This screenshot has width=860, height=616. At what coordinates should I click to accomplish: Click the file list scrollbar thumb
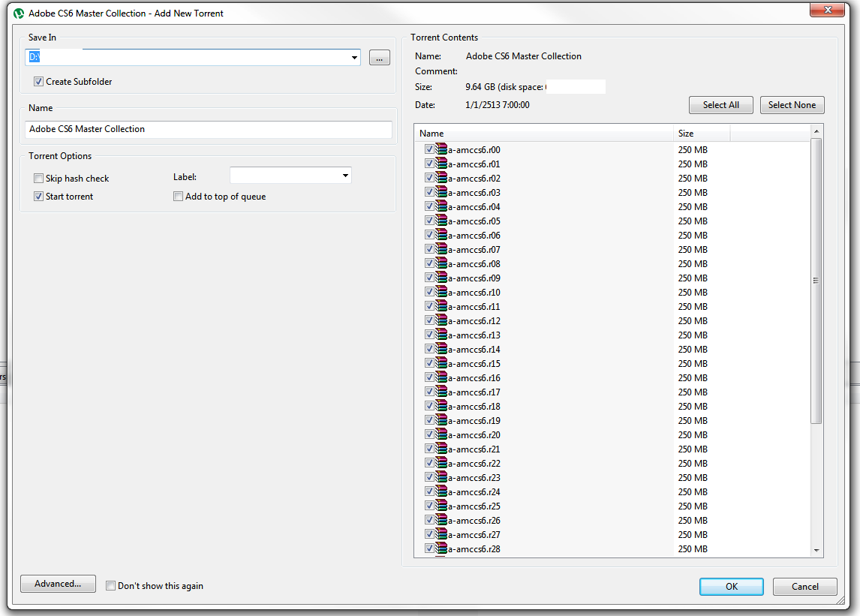[x=816, y=281]
